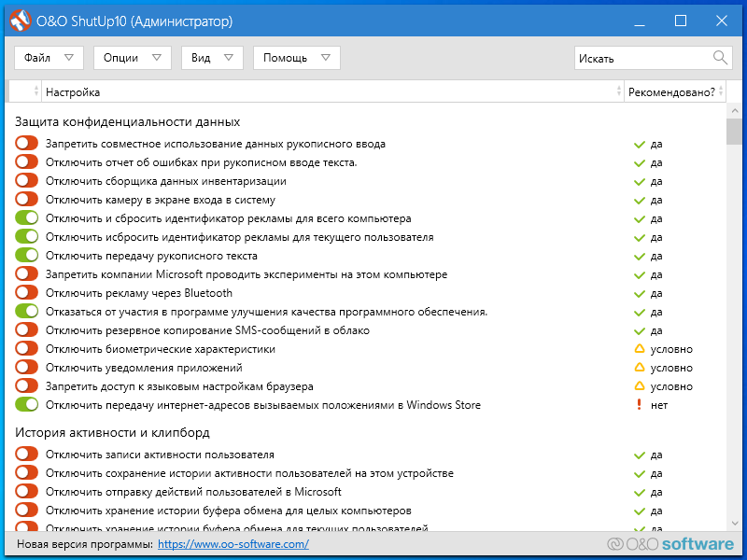The width and height of the screenshot is (747, 560).
Task: Toggle Microsoft experiments prohibition switch
Action: pos(27,273)
